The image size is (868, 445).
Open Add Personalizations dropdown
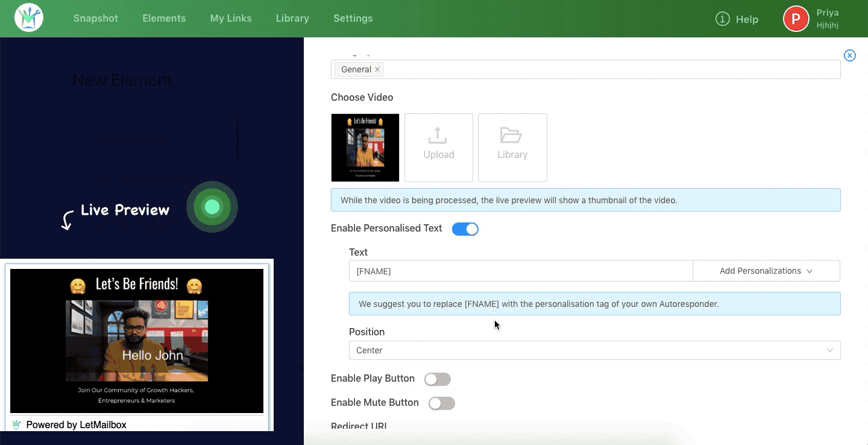point(766,271)
